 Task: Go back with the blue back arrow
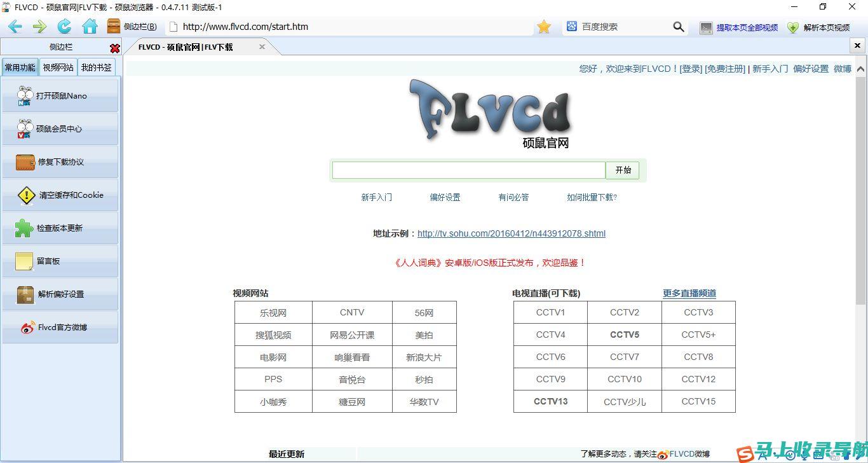pos(15,27)
